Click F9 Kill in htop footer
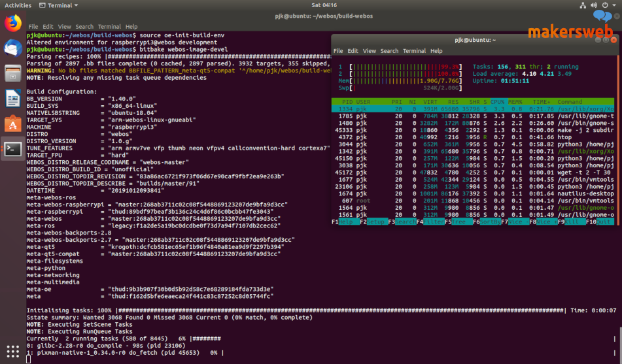The width and height of the screenshot is (622, 364). click(x=571, y=222)
